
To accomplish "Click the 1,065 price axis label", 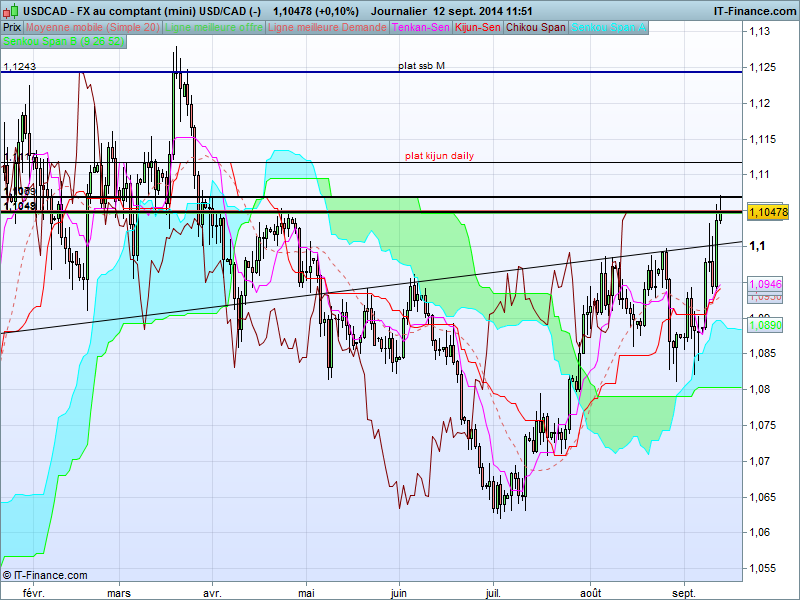I will click(762, 497).
